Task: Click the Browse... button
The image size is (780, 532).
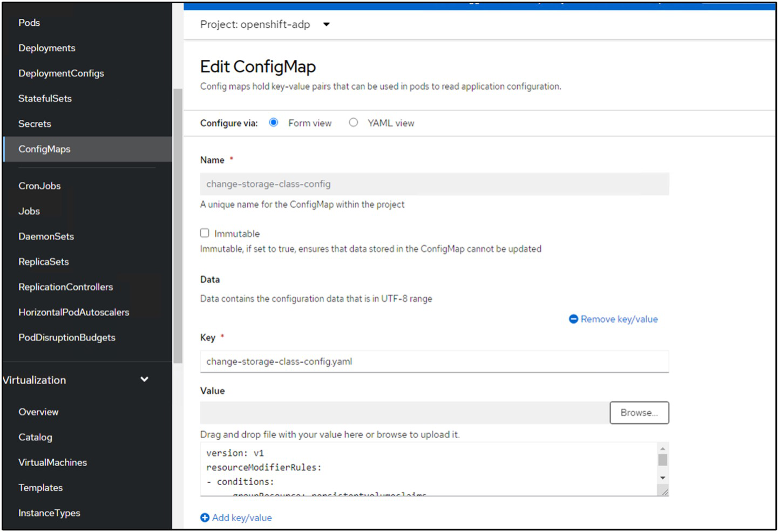Action: 640,413
